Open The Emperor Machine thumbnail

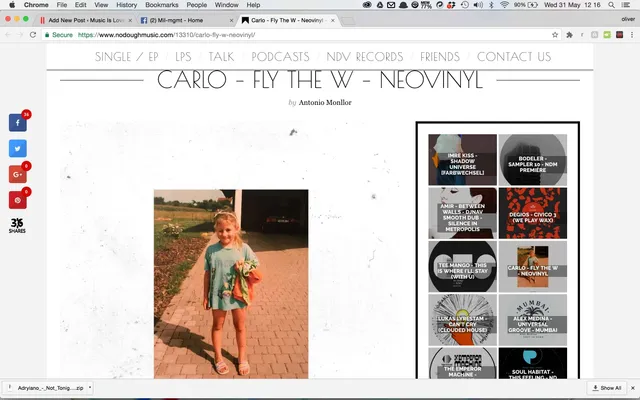coord(462,363)
